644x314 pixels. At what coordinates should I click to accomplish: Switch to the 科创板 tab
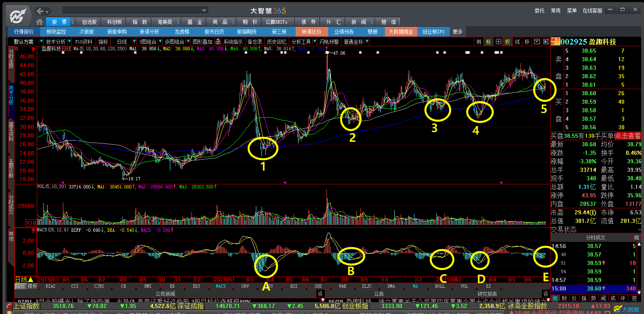click(114, 22)
